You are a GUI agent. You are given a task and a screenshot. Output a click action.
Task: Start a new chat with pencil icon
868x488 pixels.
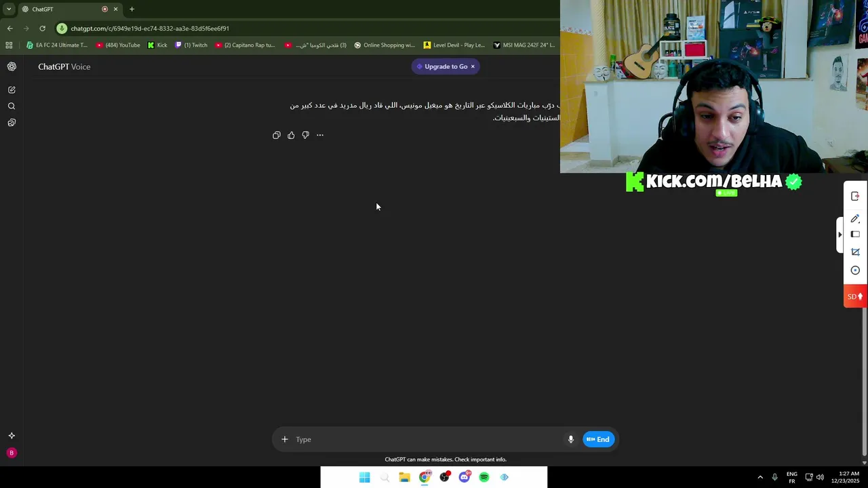tap(12, 89)
